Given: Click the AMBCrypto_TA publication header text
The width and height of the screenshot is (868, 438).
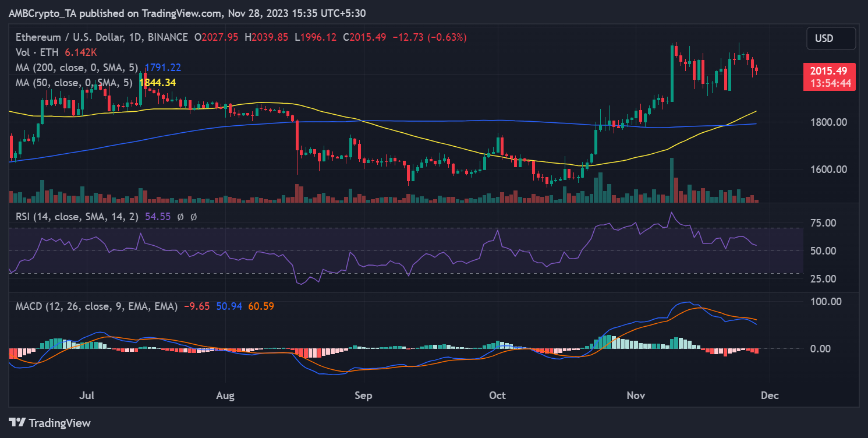Looking at the screenshot, I should coord(187,13).
